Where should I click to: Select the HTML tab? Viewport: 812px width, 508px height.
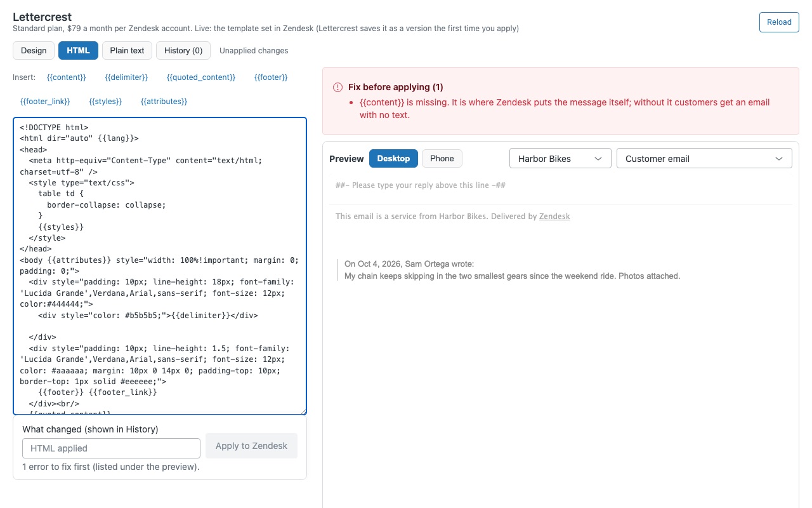pyautogui.click(x=78, y=50)
